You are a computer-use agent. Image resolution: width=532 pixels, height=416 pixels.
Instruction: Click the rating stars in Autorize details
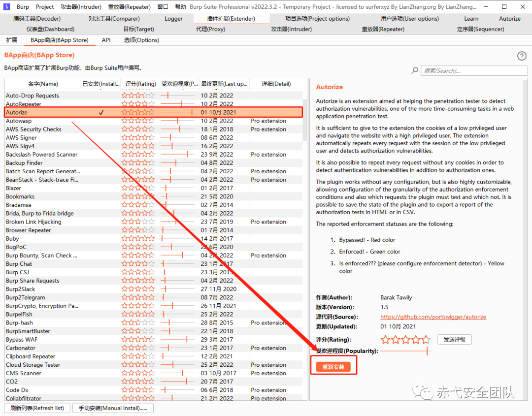click(405, 339)
